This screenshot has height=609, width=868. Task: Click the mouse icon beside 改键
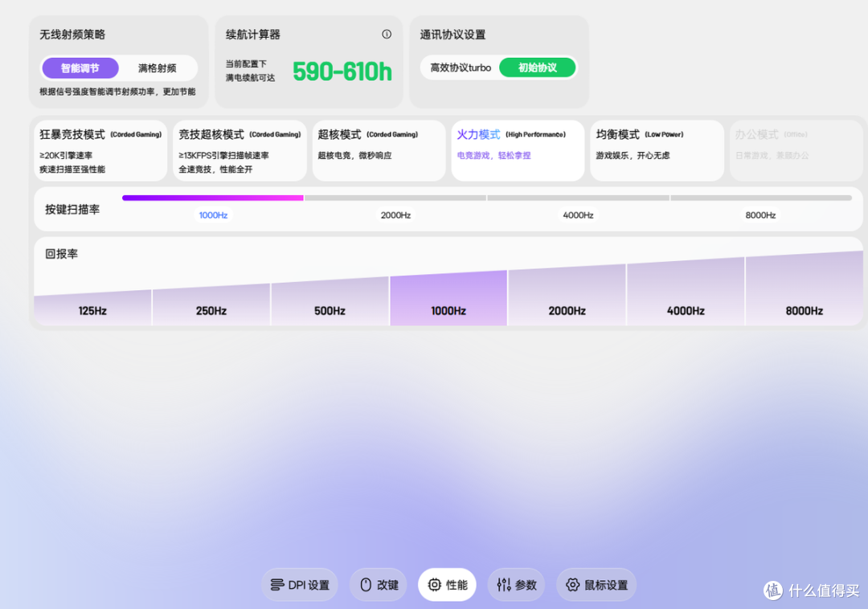tap(366, 585)
